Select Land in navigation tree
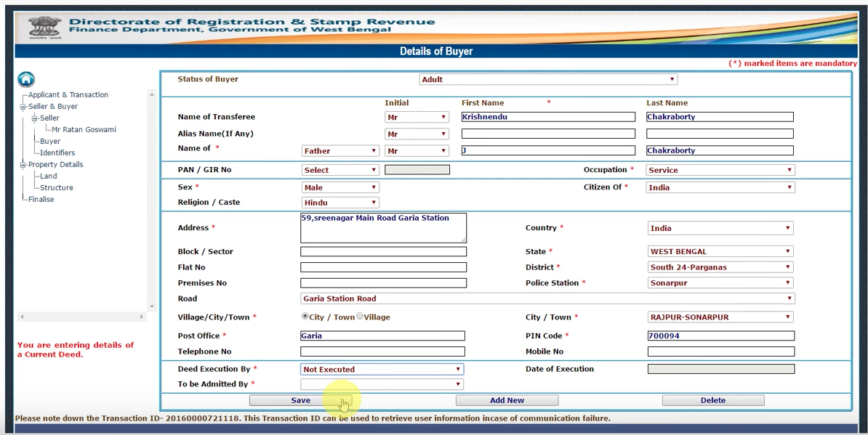Image resolution: width=868 pixels, height=435 pixels. 48,176
